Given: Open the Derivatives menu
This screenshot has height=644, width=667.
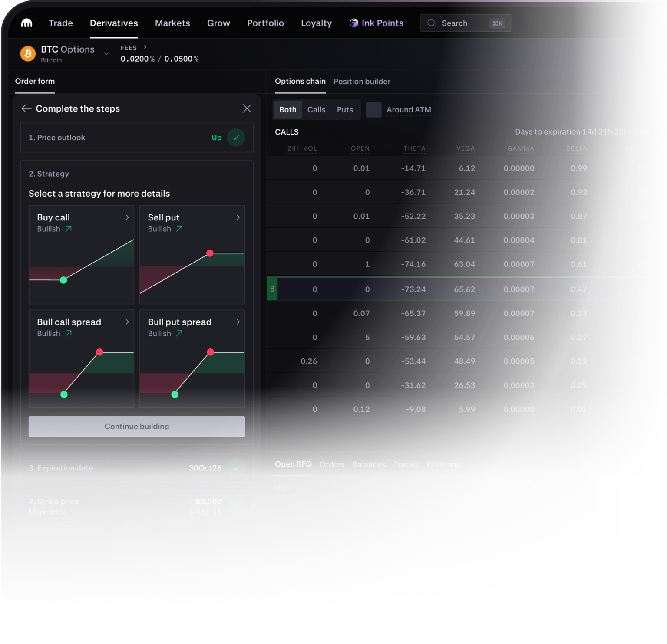Looking at the screenshot, I should click(114, 23).
